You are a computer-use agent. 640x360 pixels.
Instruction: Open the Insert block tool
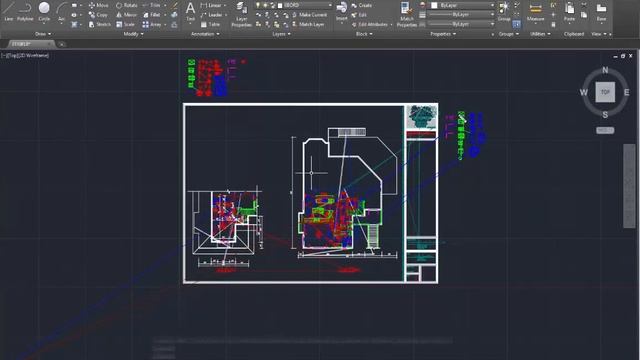point(342,11)
